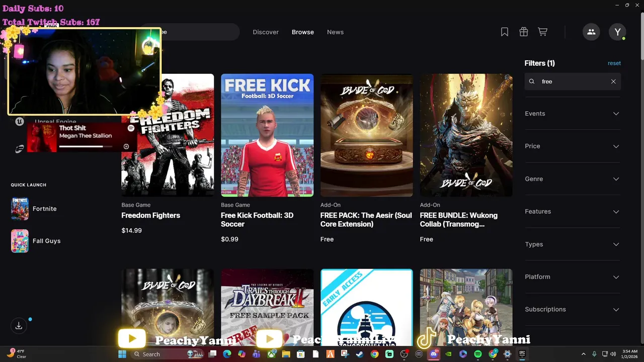The image size is (644, 362).
Task: Open File Explorer from the taskbar
Action: tap(286, 354)
